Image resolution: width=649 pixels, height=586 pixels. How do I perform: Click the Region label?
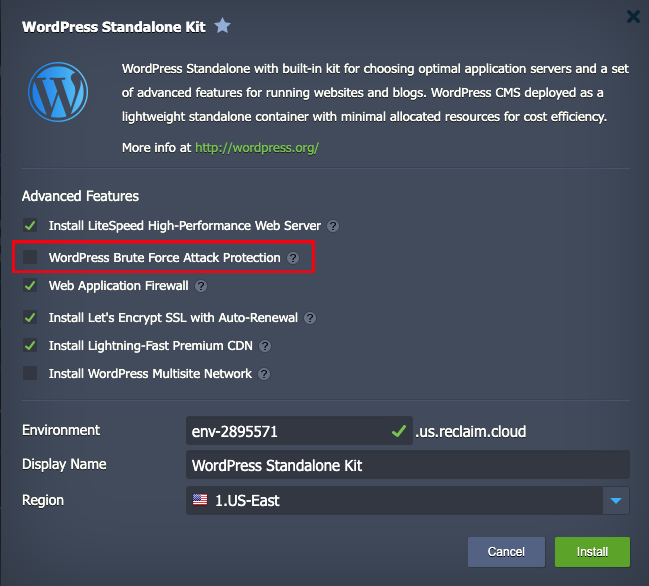coord(43,500)
